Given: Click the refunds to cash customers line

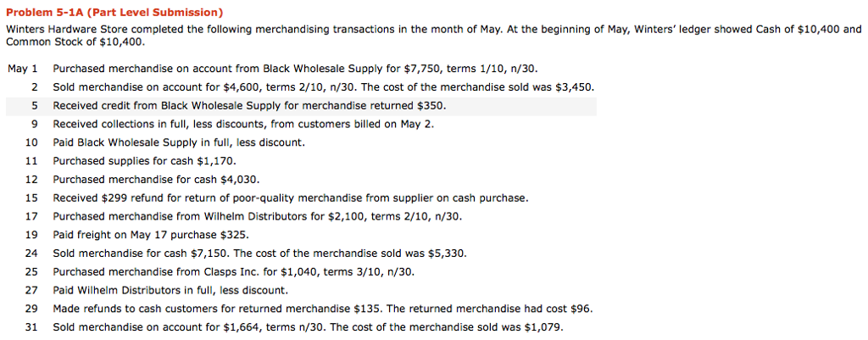Looking at the screenshot, I should (x=322, y=309).
